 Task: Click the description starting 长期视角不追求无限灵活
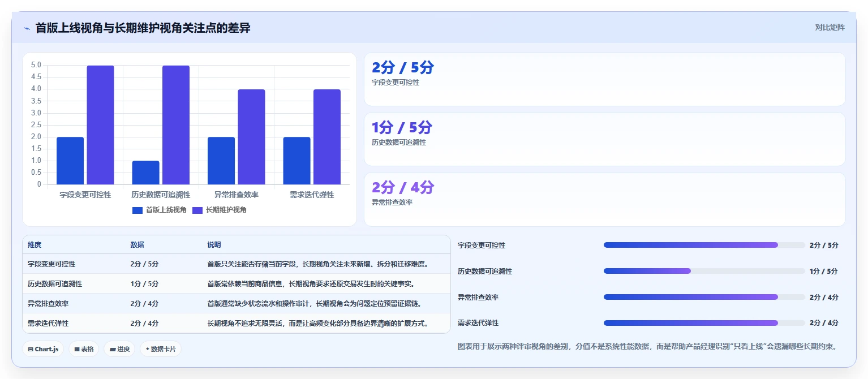click(319, 324)
